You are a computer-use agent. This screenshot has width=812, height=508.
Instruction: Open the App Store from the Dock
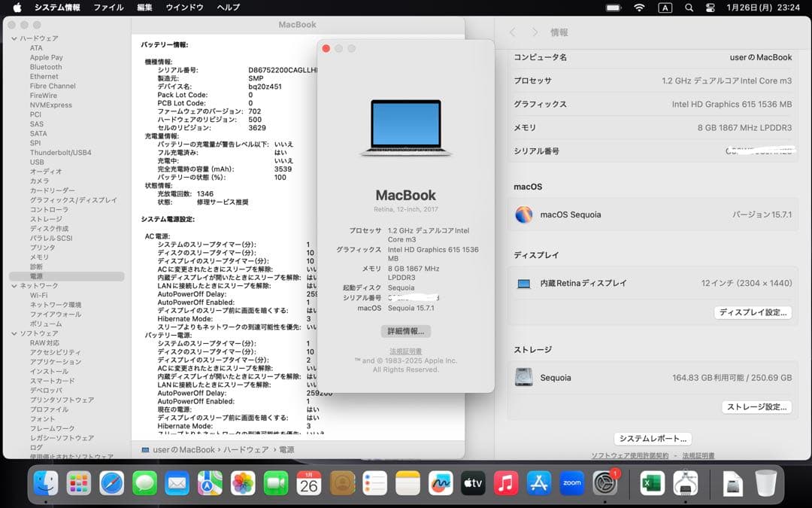coord(538,484)
